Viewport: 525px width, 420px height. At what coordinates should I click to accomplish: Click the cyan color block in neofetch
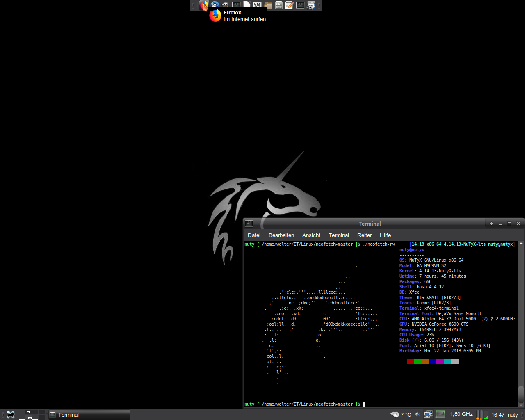(447, 361)
